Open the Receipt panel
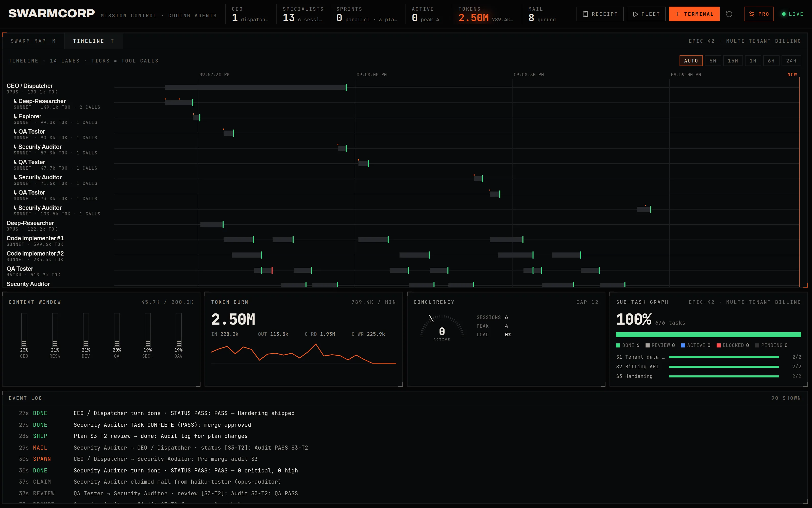The width and height of the screenshot is (812, 508). [600, 14]
